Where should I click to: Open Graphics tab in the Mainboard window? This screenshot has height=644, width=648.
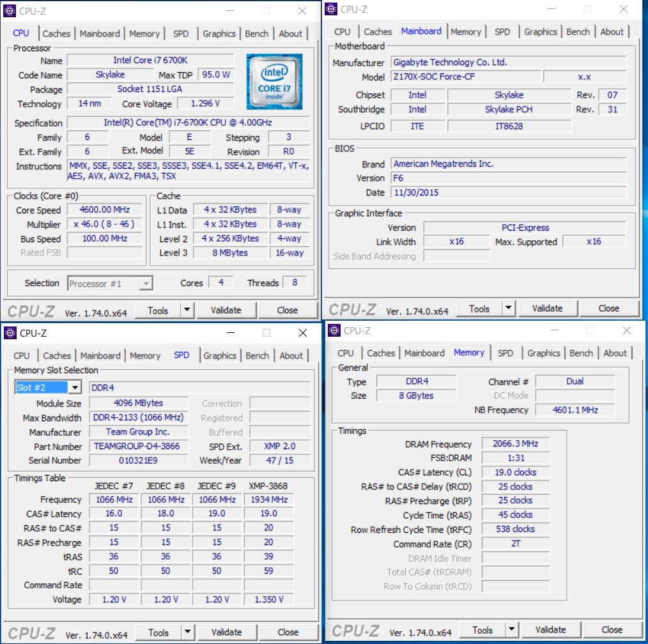tap(541, 32)
